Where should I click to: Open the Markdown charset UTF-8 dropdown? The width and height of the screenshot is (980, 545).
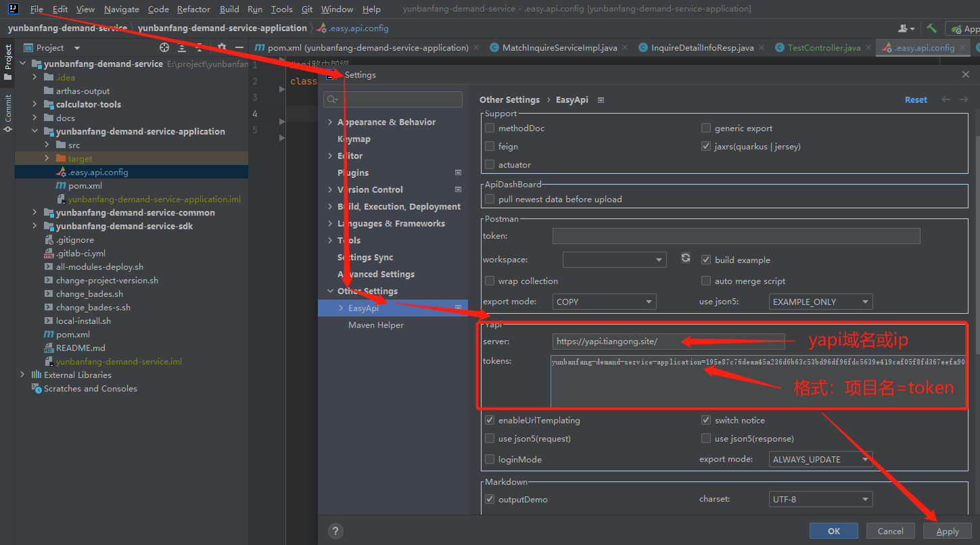click(820, 499)
